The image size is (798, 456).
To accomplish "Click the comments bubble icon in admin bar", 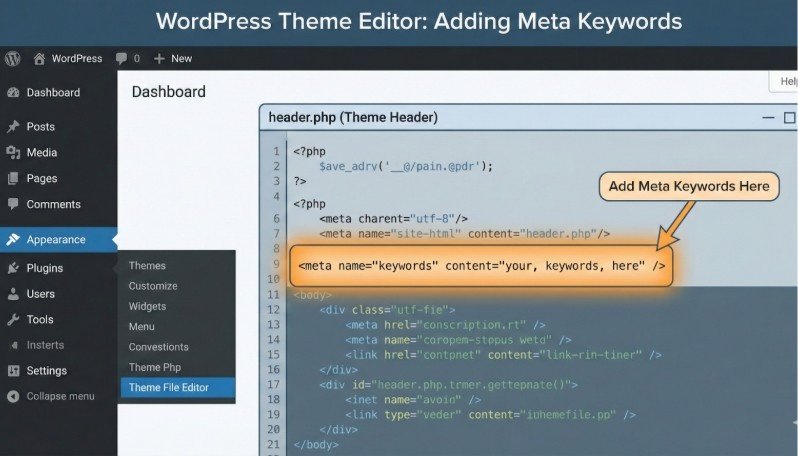I will 121,59.
